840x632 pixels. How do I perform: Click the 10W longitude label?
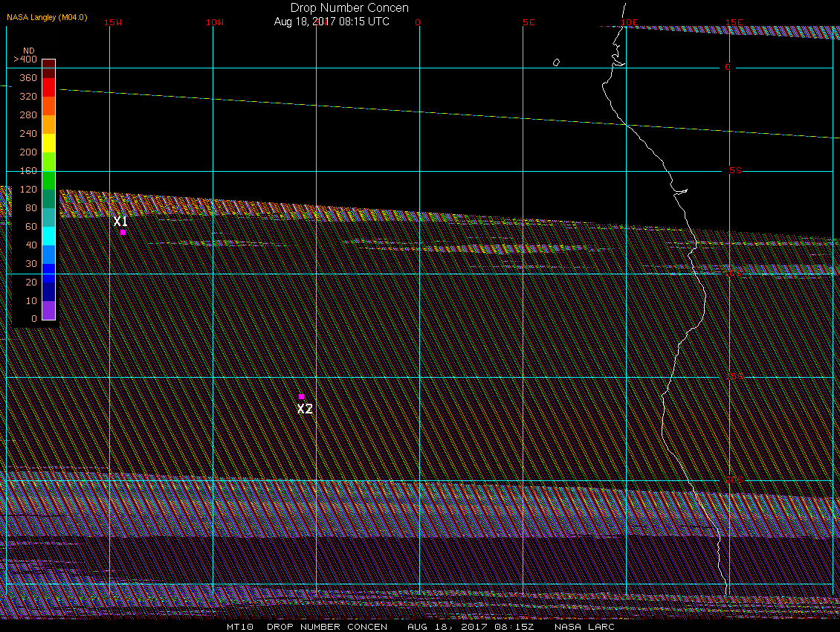click(215, 22)
